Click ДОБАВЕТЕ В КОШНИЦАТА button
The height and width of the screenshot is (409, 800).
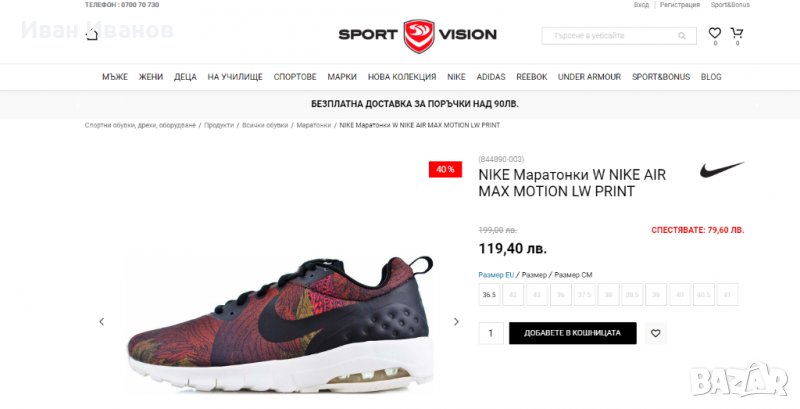coord(572,333)
